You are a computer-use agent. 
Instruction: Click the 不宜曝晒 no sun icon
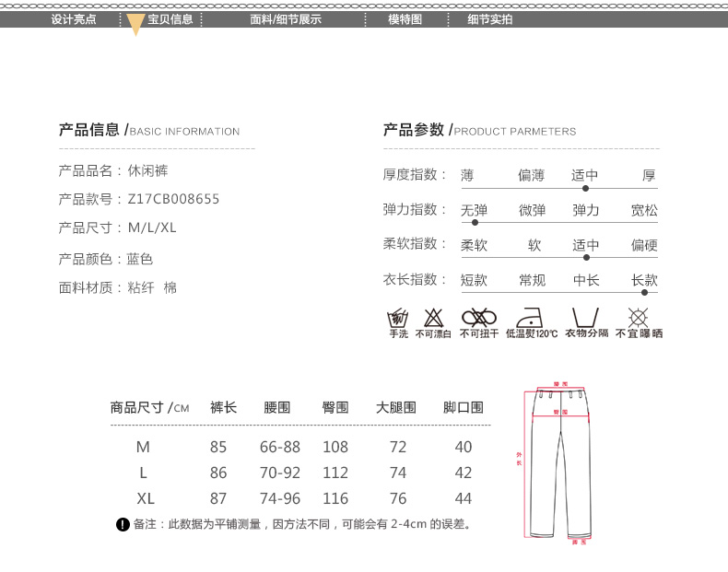click(x=639, y=323)
